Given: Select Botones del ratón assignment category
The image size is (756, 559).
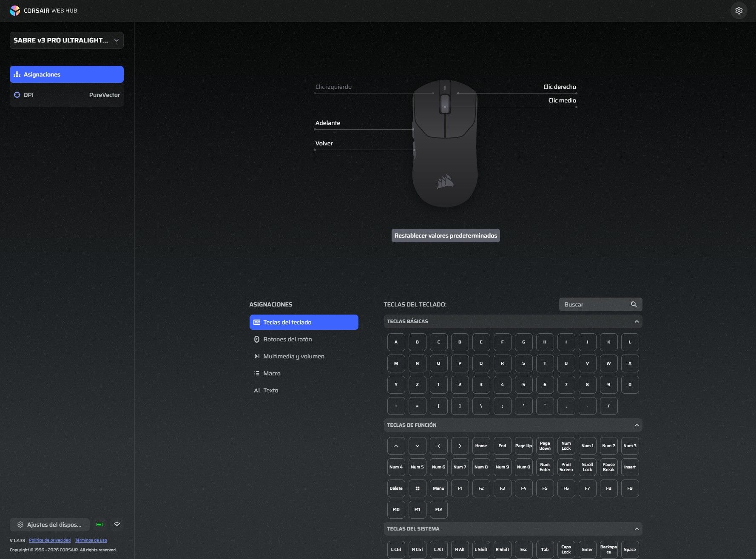Looking at the screenshot, I should tap(304, 339).
